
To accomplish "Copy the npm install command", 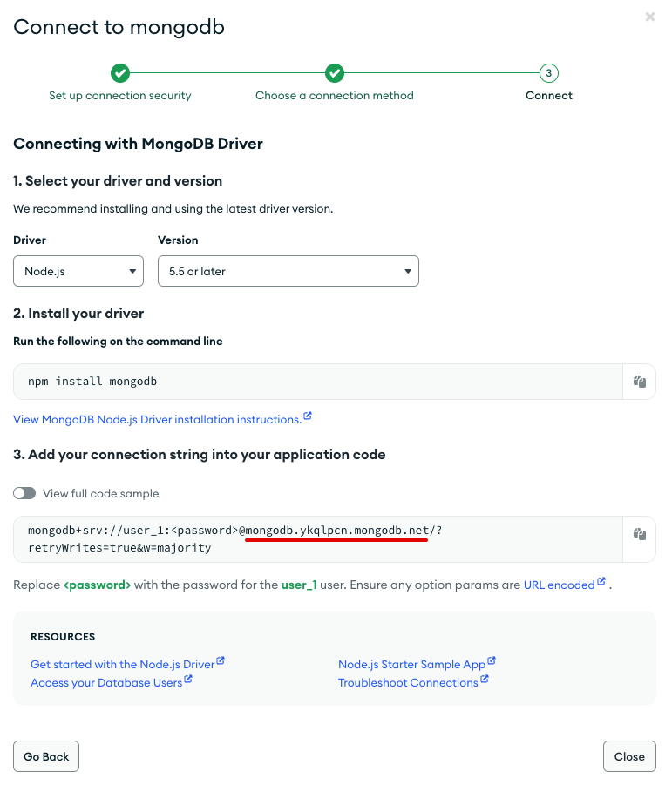I will click(x=639, y=381).
